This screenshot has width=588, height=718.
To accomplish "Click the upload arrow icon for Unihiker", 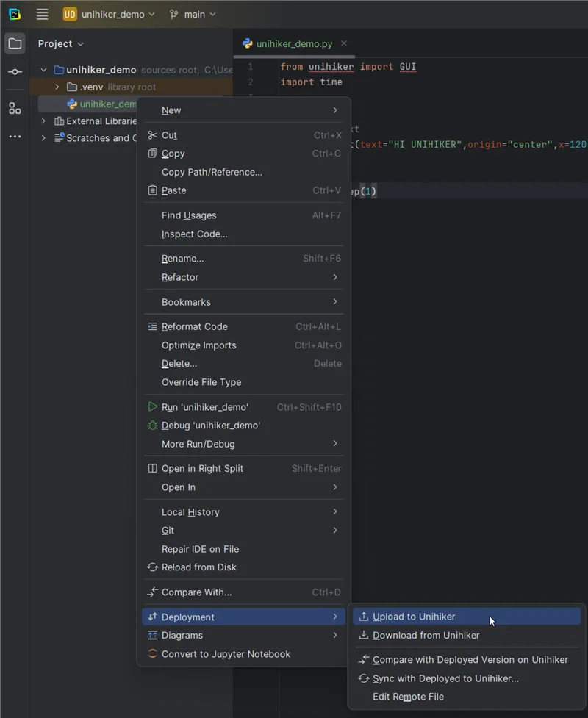I will pos(364,617).
